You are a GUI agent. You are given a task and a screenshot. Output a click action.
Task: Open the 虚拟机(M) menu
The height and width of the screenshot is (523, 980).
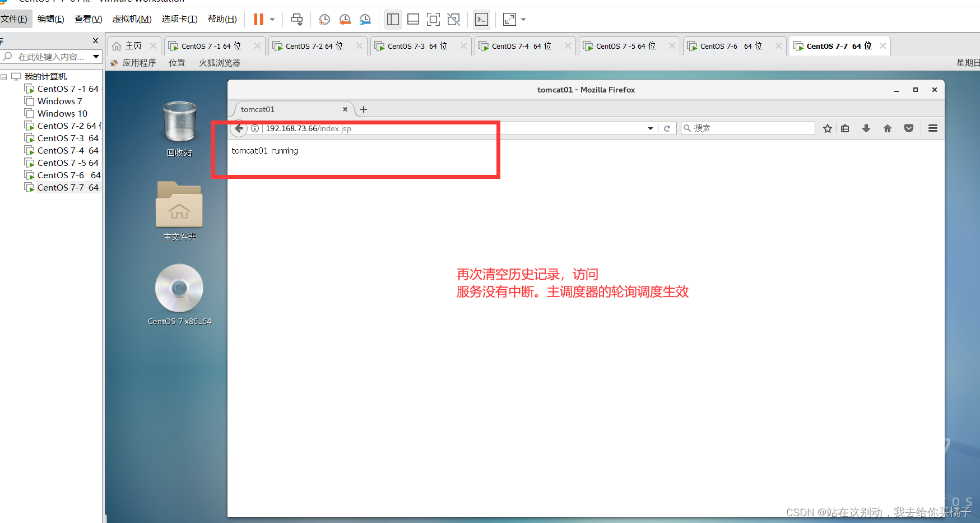click(132, 18)
